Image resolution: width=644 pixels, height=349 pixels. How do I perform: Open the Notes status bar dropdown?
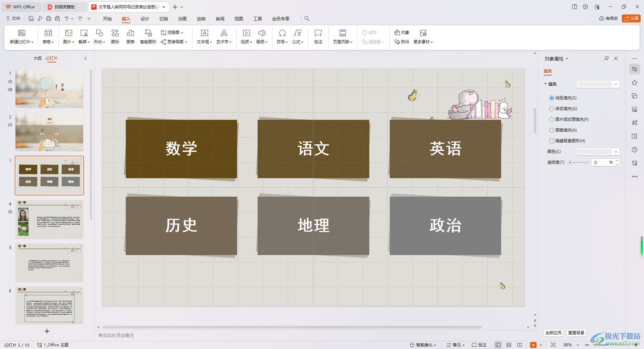(x=464, y=345)
